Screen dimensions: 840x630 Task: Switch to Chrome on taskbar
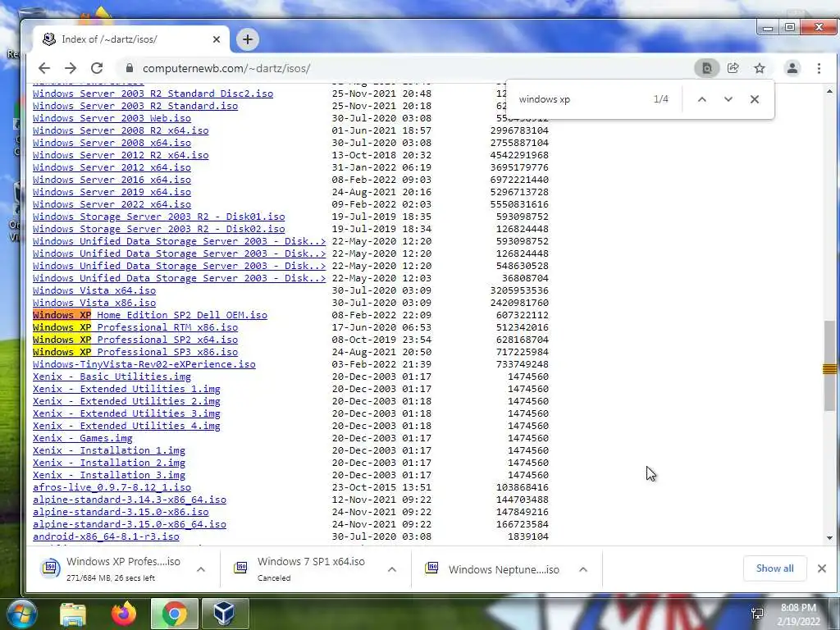pyautogui.click(x=174, y=614)
